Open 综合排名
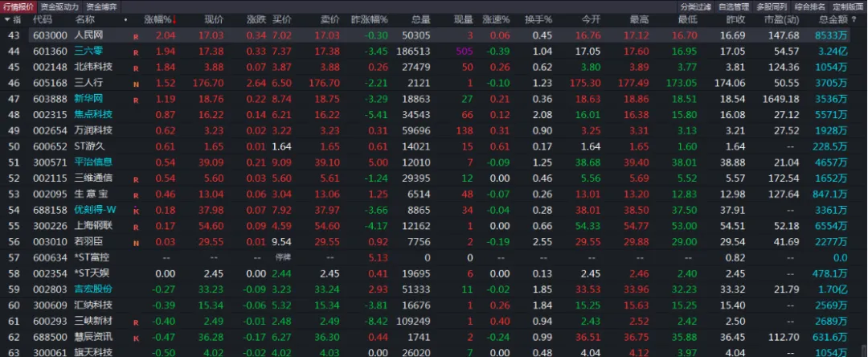The height and width of the screenshot is (357, 868). tap(810, 6)
